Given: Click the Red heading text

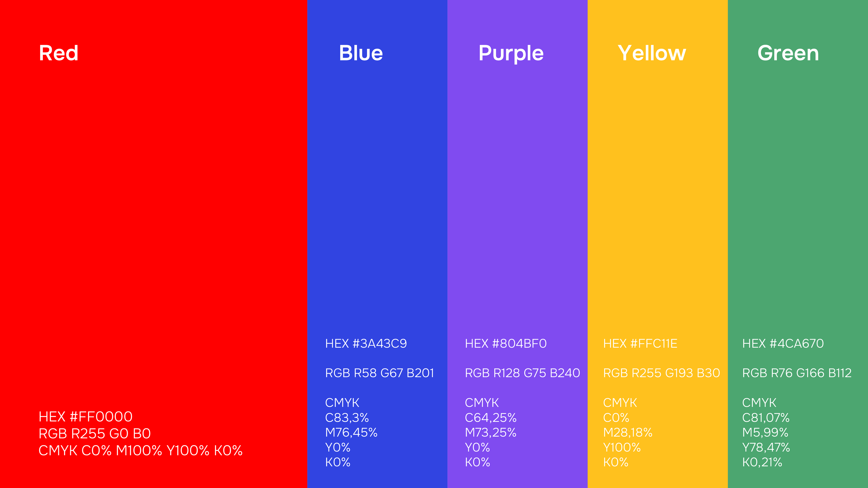Looking at the screenshot, I should [59, 53].
